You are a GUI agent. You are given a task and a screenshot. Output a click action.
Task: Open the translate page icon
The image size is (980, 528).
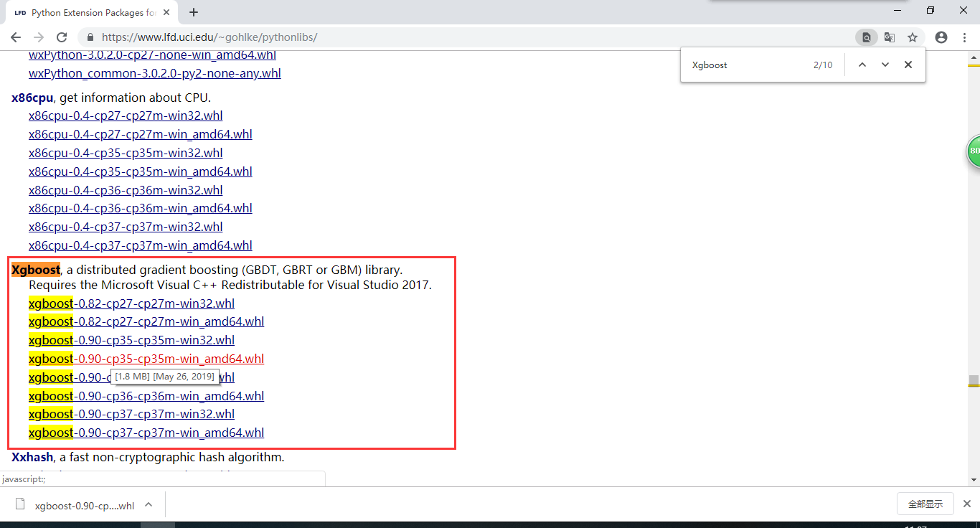890,37
